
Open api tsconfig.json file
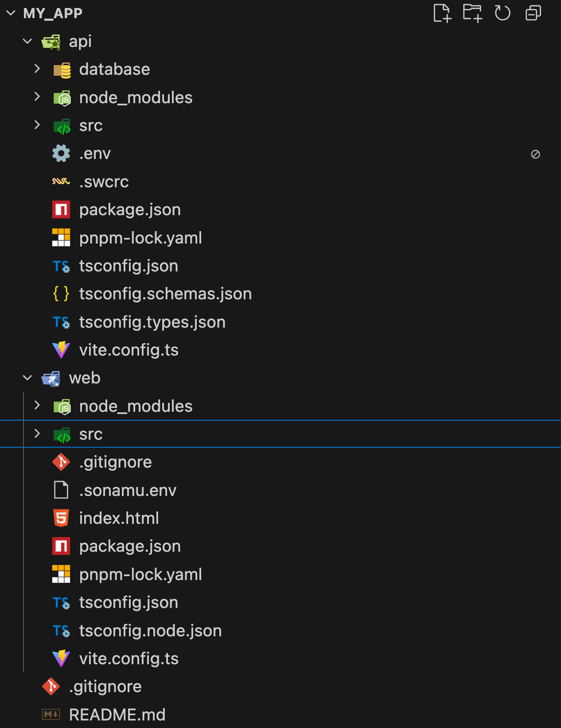click(x=129, y=266)
